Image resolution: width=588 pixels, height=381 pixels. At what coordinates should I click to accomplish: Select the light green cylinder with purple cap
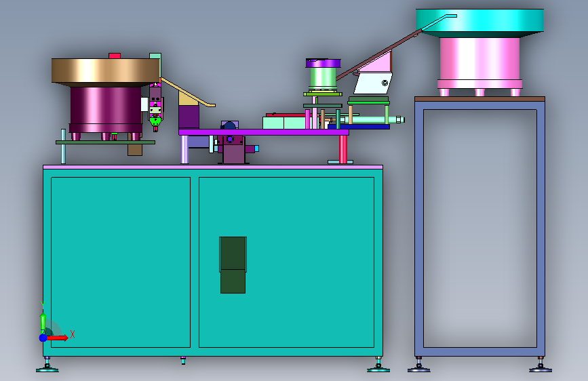[x=323, y=79]
